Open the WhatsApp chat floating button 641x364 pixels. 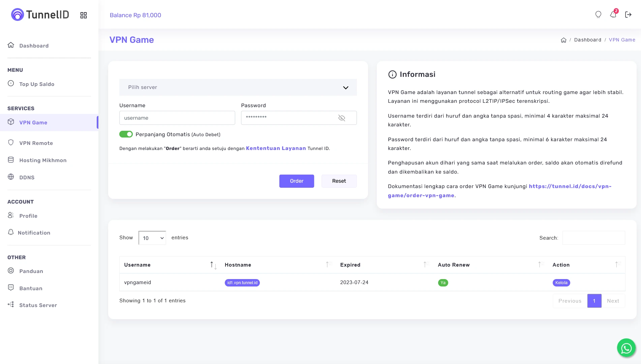click(626, 348)
